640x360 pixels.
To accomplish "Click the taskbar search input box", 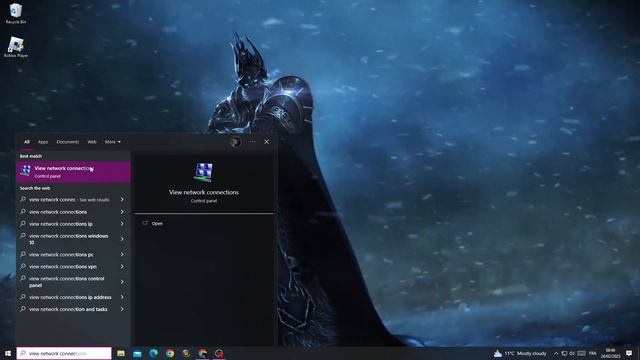I will (64, 353).
